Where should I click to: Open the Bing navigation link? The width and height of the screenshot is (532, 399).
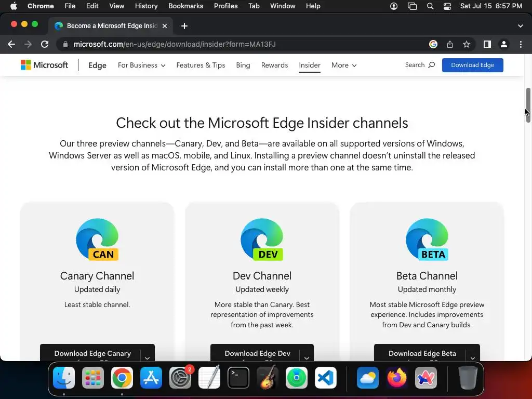[243, 65]
